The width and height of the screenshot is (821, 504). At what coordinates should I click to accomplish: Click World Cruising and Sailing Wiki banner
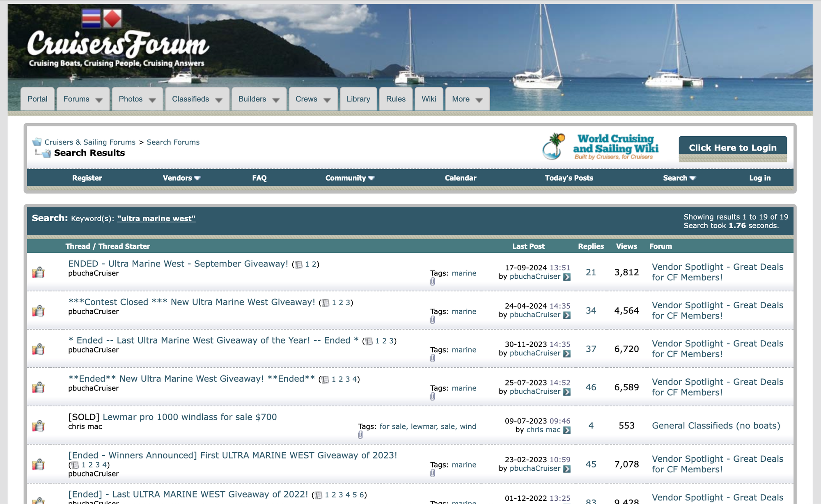coord(600,147)
